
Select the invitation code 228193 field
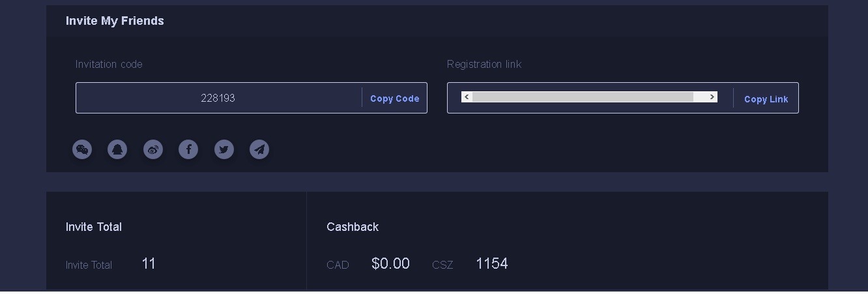pos(218,98)
